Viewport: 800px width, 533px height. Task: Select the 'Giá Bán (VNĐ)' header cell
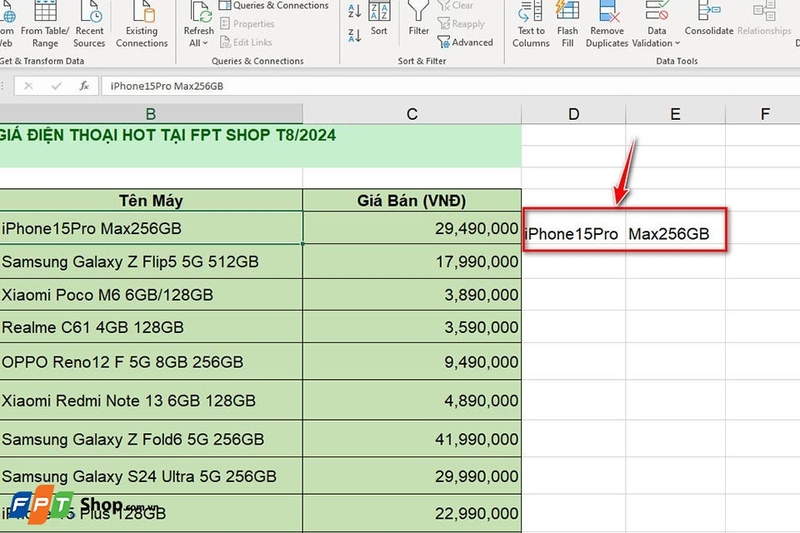(x=412, y=200)
